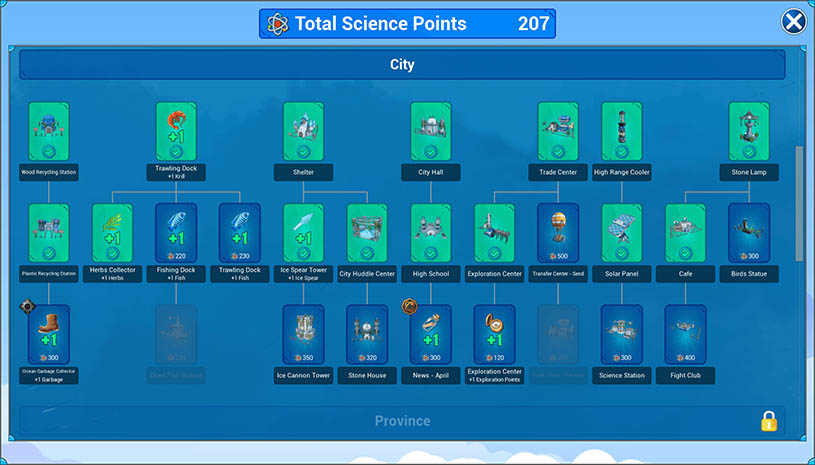Close the science tree window
Screen dimensions: 815x465
point(793,22)
